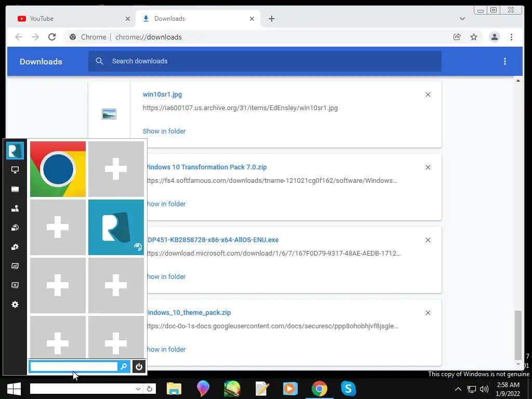Click the scrollbar up arrow

coord(518,81)
